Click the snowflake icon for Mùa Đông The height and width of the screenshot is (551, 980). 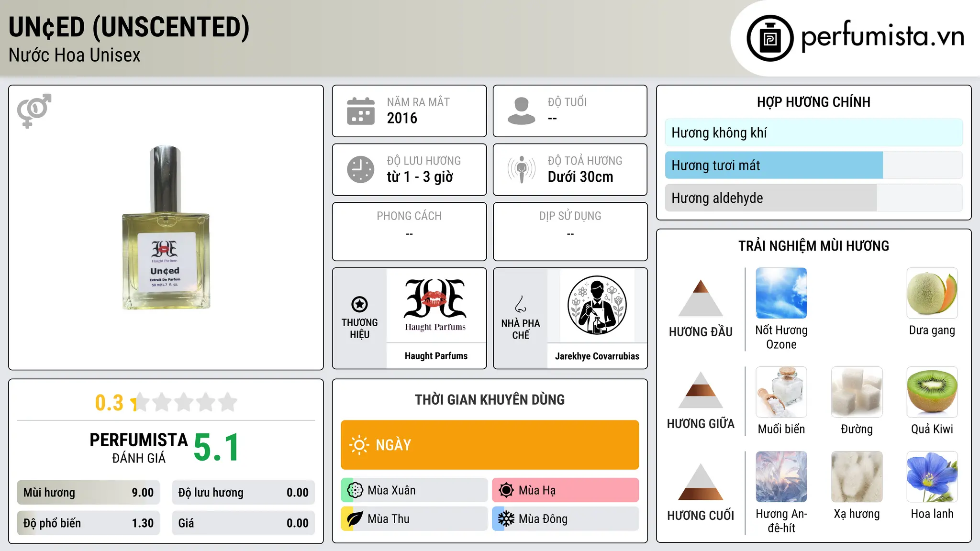(506, 519)
